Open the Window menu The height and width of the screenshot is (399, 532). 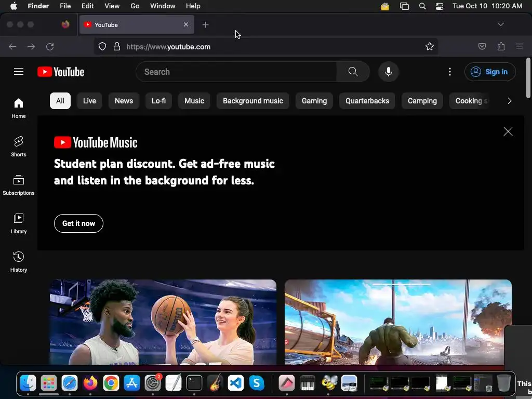(x=163, y=6)
